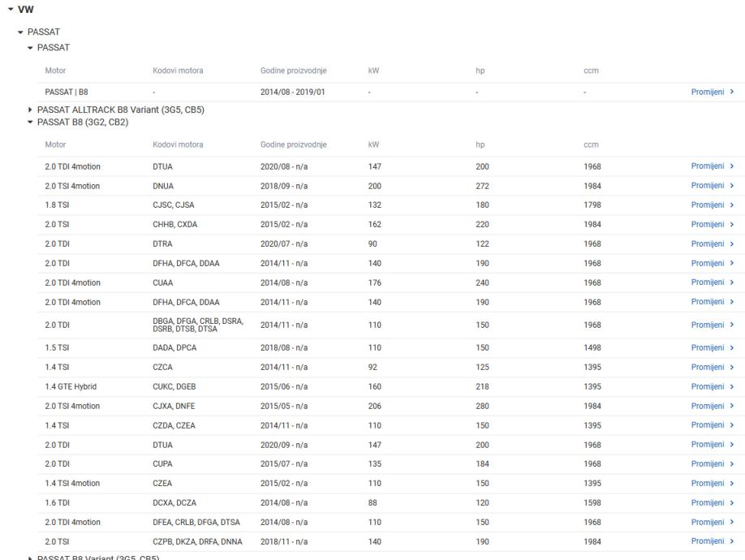Click Kodovi motora header in PASSAT B8 table

tap(178, 144)
